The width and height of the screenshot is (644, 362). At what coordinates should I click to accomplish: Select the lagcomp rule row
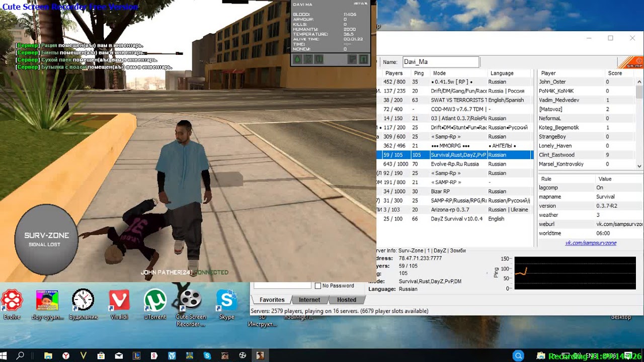coord(590,188)
